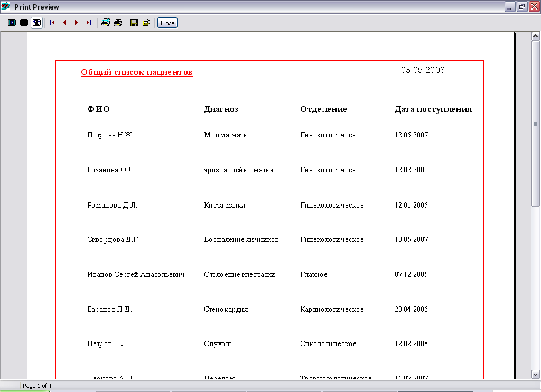Click the date 12.05.2007
541x392 pixels.
point(411,135)
